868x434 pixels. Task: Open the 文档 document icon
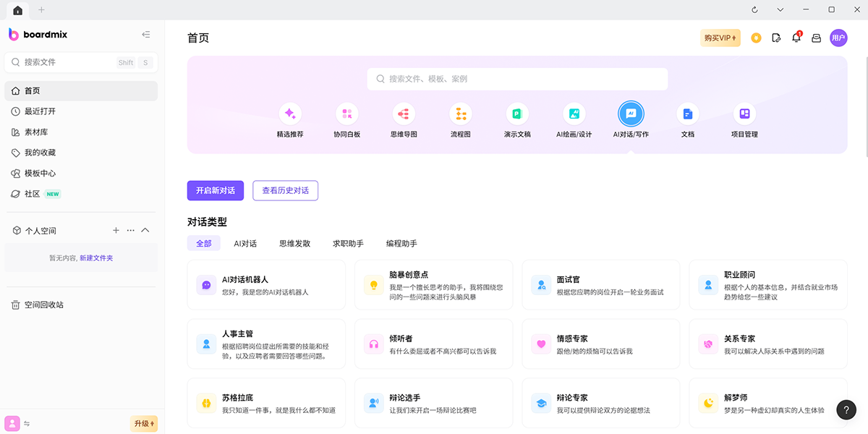(688, 114)
